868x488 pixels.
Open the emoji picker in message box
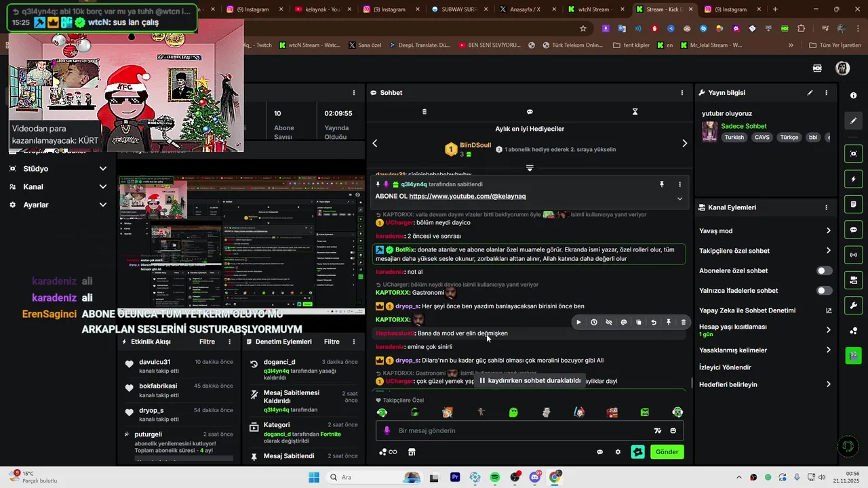click(x=673, y=431)
